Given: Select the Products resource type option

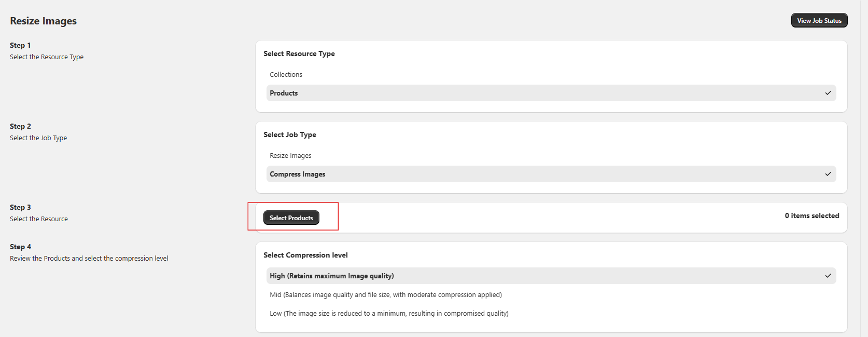Looking at the screenshot, I should point(284,93).
